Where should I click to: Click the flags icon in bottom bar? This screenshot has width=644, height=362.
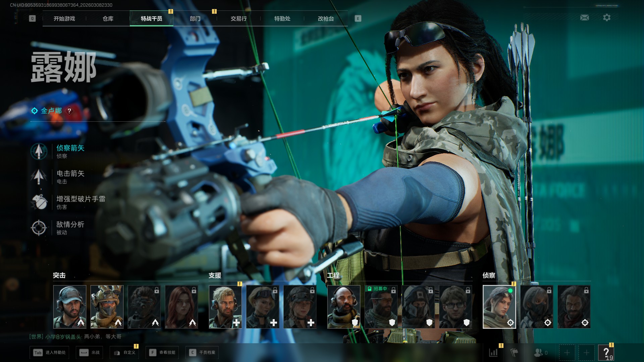tap(514, 352)
